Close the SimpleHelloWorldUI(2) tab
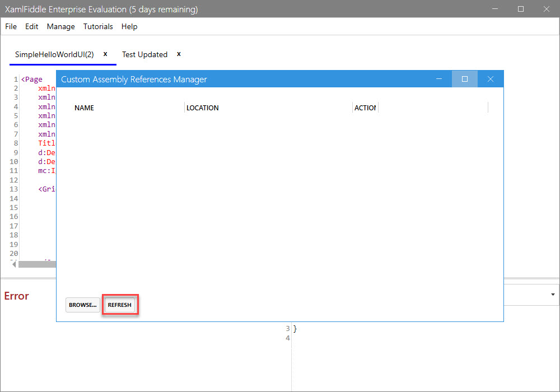The image size is (560, 392). click(105, 54)
